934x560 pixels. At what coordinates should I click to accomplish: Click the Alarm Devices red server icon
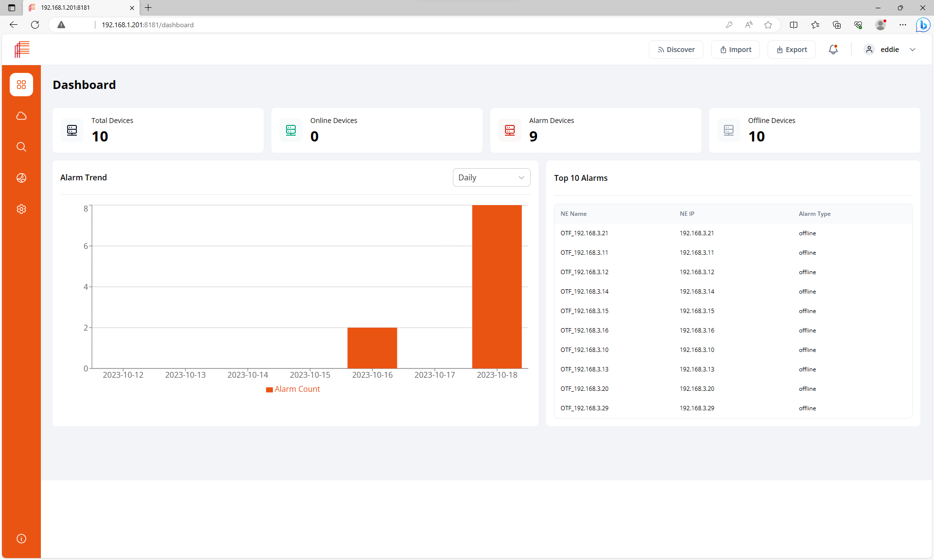pos(510,130)
